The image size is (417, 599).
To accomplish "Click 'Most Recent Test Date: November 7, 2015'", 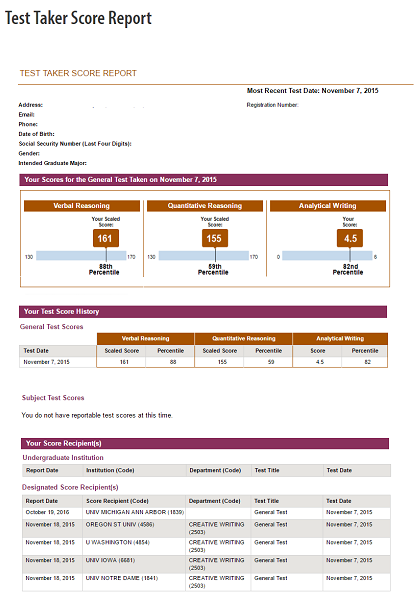I will (312, 91).
